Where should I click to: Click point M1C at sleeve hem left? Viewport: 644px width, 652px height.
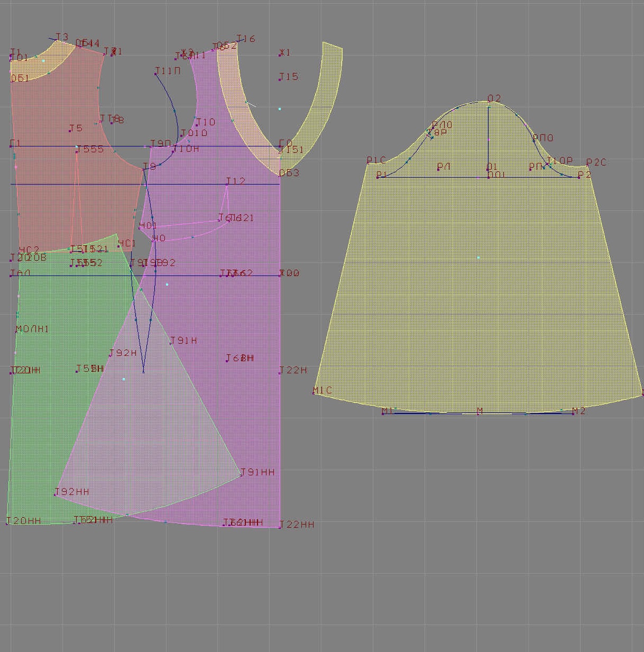(x=314, y=393)
